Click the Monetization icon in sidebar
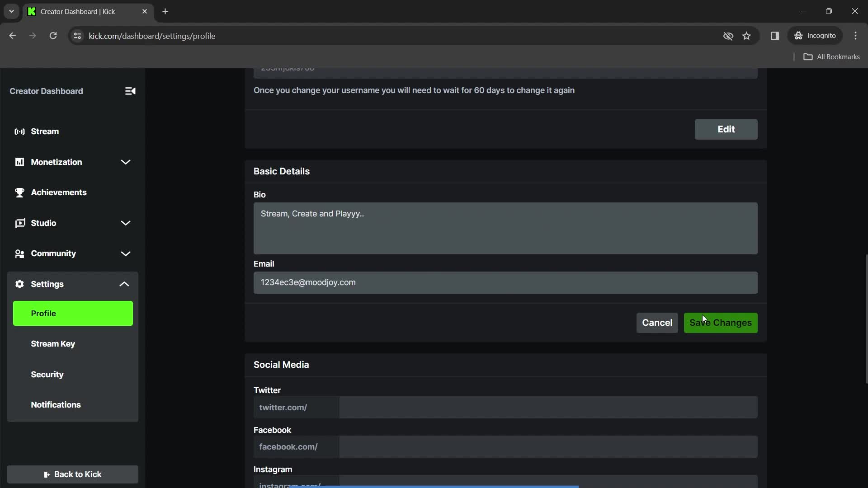 pyautogui.click(x=19, y=161)
